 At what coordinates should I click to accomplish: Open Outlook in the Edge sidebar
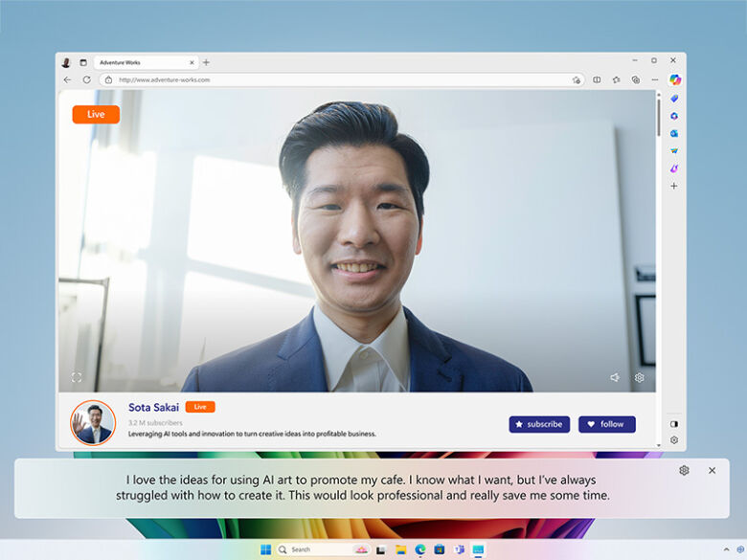(x=674, y=133)
